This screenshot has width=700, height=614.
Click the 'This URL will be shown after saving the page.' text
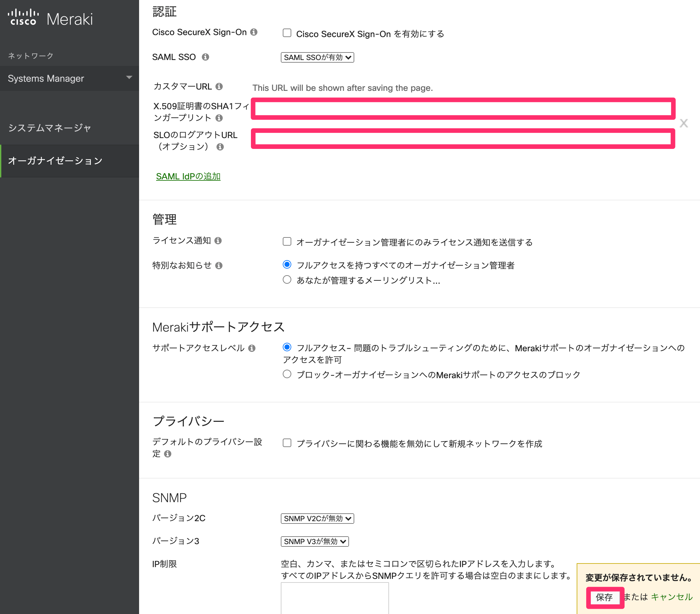[342, 88]
